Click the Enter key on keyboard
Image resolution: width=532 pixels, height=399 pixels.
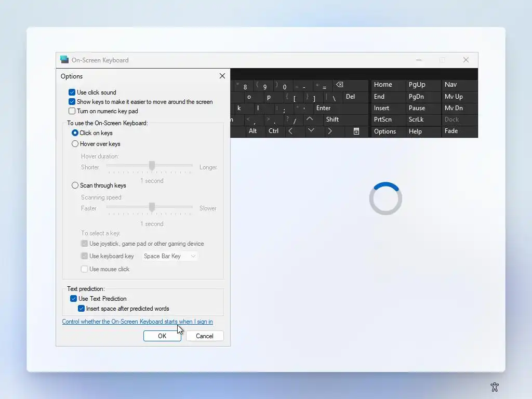click(x=340, y=108)
